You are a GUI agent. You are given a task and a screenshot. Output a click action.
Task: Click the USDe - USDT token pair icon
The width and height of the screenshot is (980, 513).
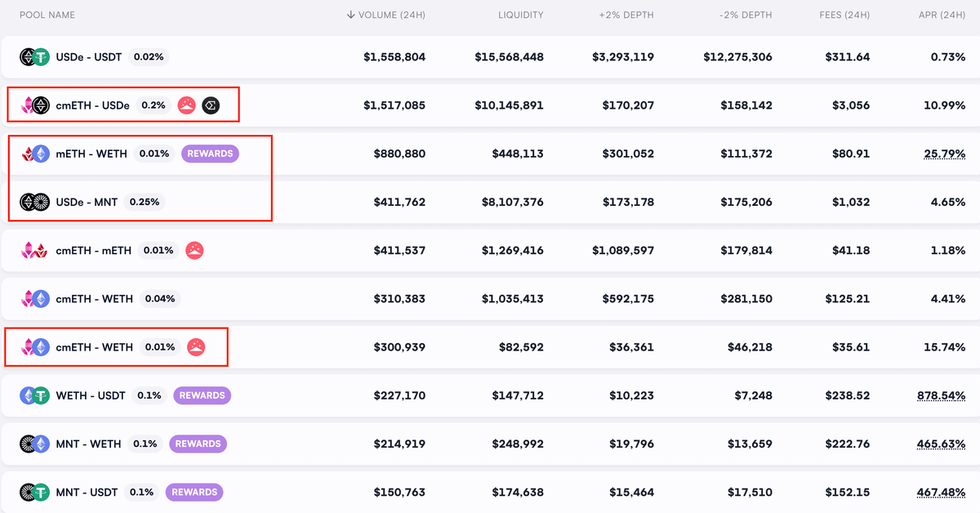[35, 57]
